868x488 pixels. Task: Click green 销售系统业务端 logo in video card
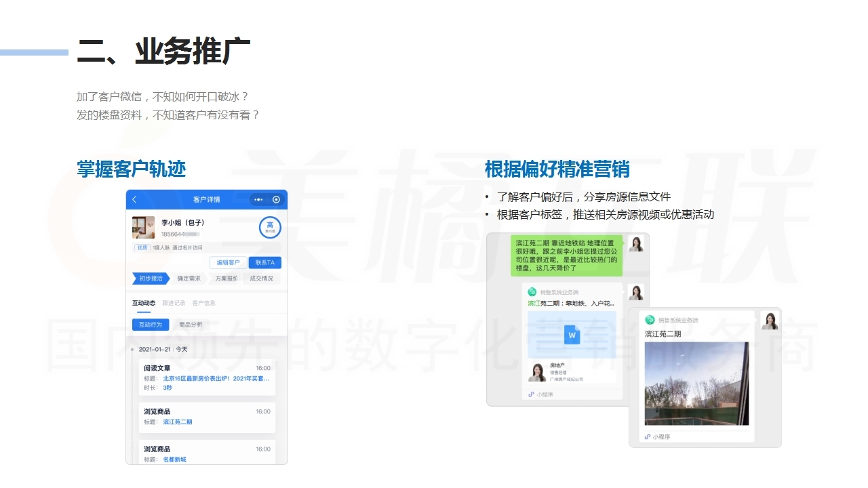tap(650, 320)
